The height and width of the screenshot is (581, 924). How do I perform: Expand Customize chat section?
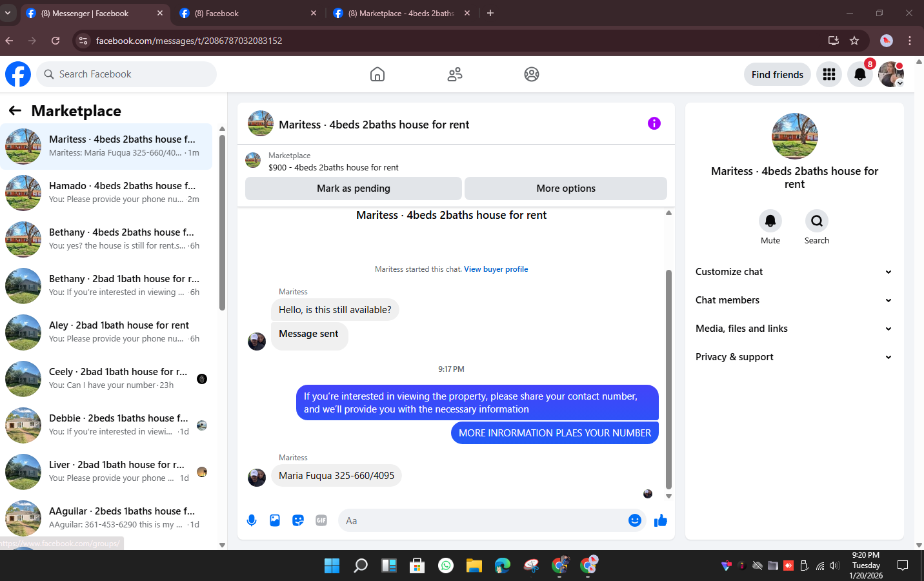click(794, 272)
